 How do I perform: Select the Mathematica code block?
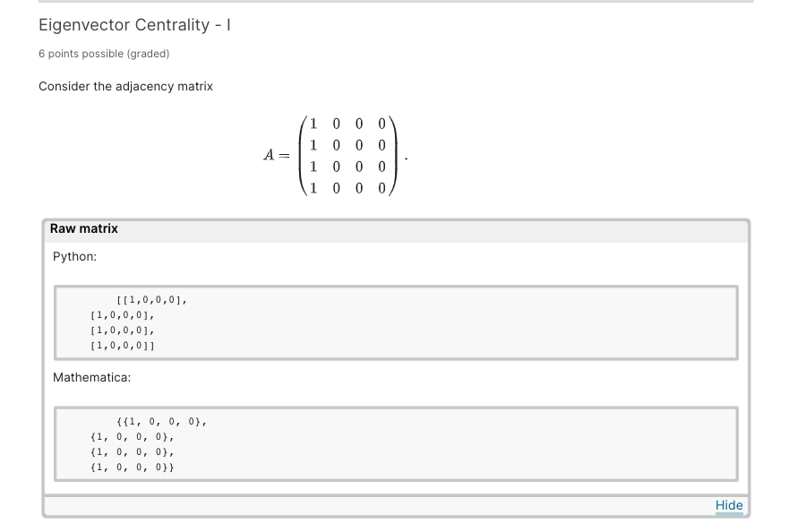click(x=396, y=442)
